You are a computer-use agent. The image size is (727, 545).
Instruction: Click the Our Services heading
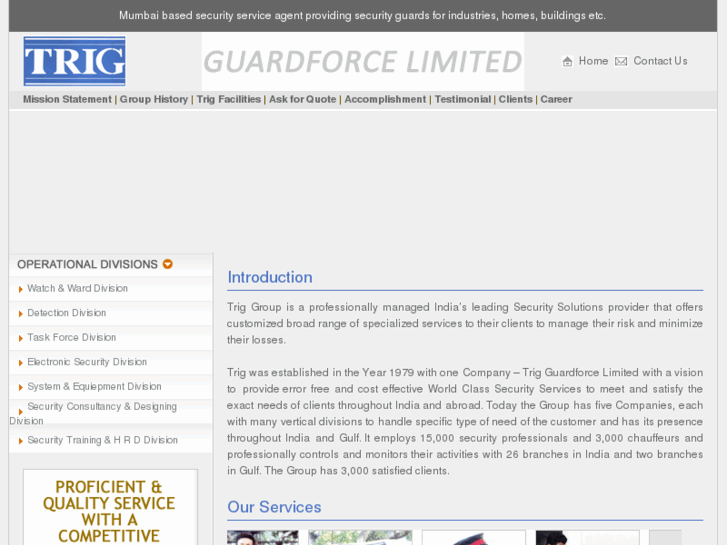coord(274,507)
